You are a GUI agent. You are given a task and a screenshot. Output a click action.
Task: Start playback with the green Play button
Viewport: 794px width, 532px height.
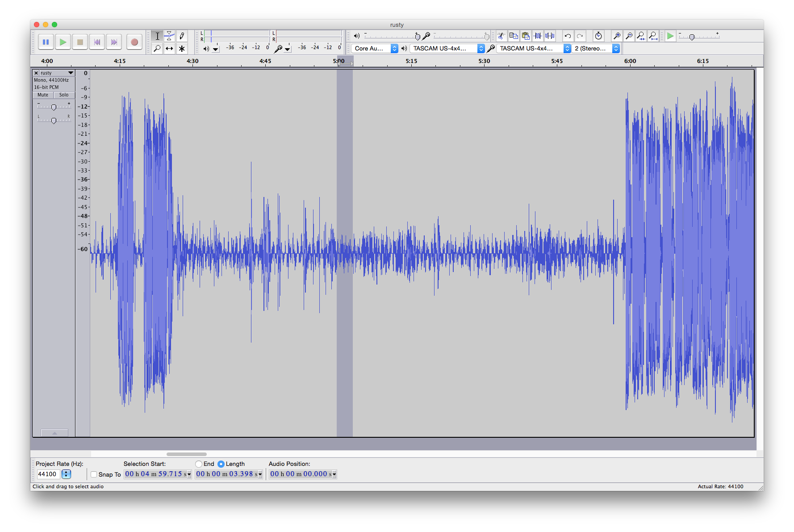63,42
